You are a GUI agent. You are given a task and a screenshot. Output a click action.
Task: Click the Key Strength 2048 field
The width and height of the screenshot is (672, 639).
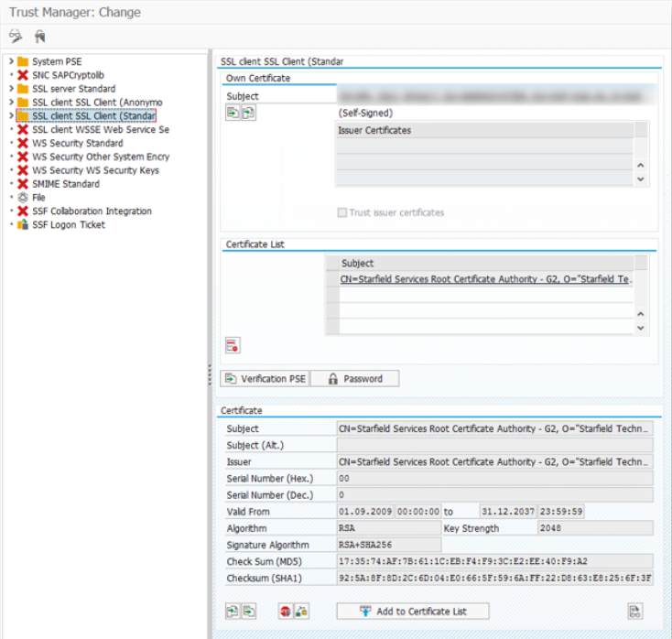(x=595, y=528)
